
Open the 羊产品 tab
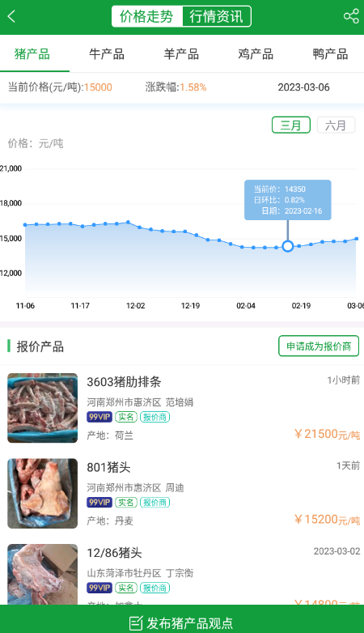(181, 54)
